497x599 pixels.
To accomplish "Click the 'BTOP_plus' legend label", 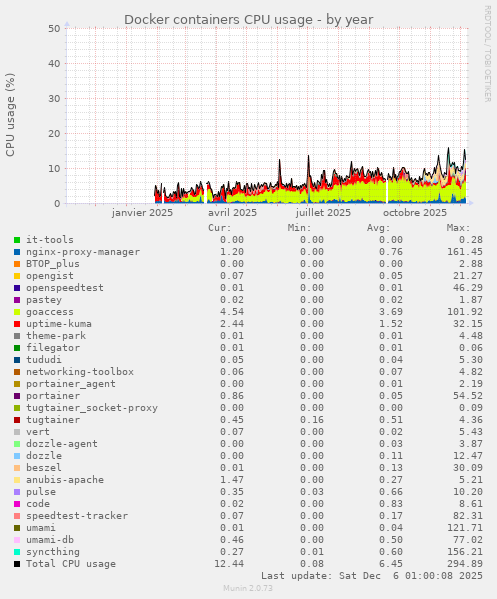I will point(53,264).
